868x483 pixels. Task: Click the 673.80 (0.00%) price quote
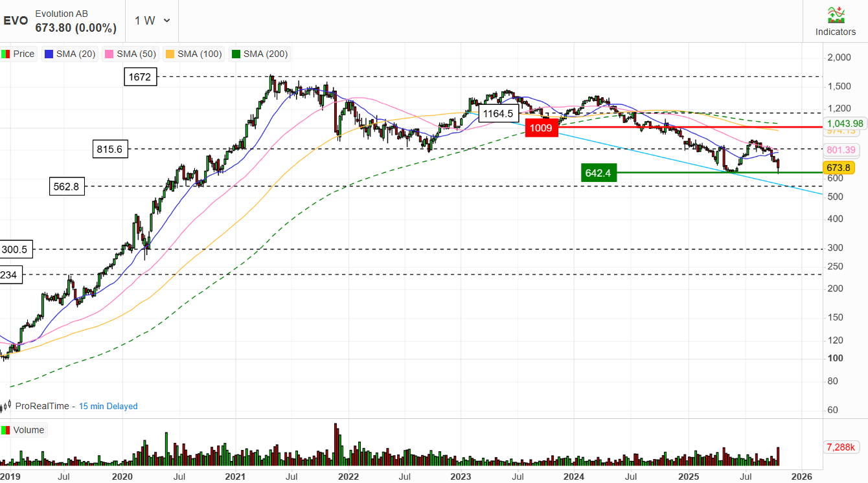click(x=76, y=28)
